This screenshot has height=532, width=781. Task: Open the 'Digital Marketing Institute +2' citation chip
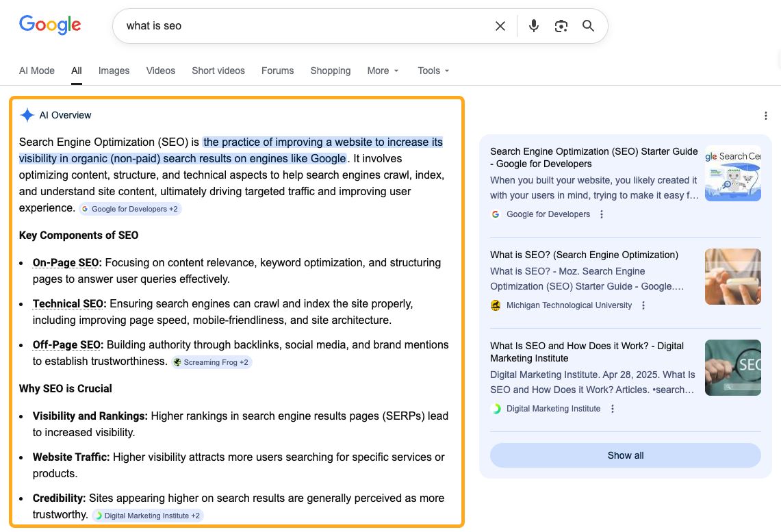tap(148, 516)
